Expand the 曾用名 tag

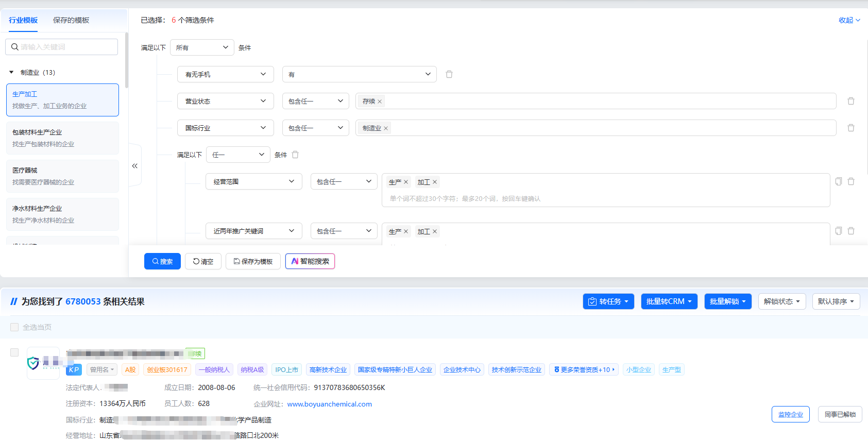(x=102, y=369)
